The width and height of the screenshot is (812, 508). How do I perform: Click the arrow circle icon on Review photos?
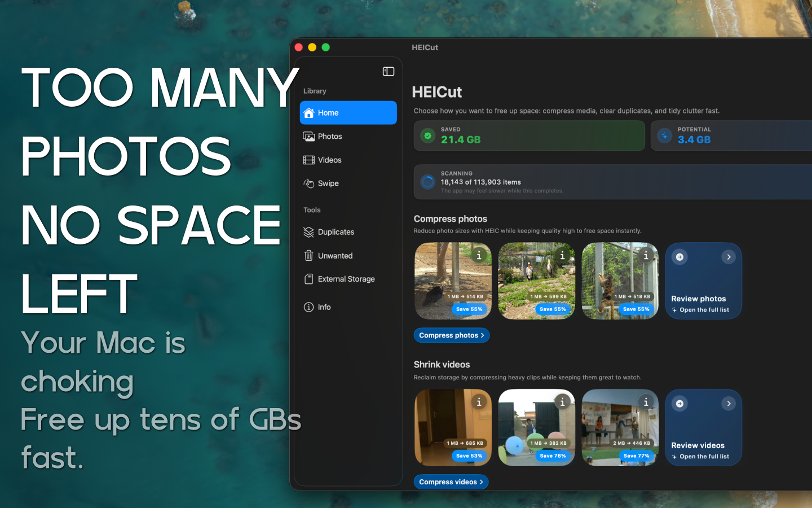[680, 257]
